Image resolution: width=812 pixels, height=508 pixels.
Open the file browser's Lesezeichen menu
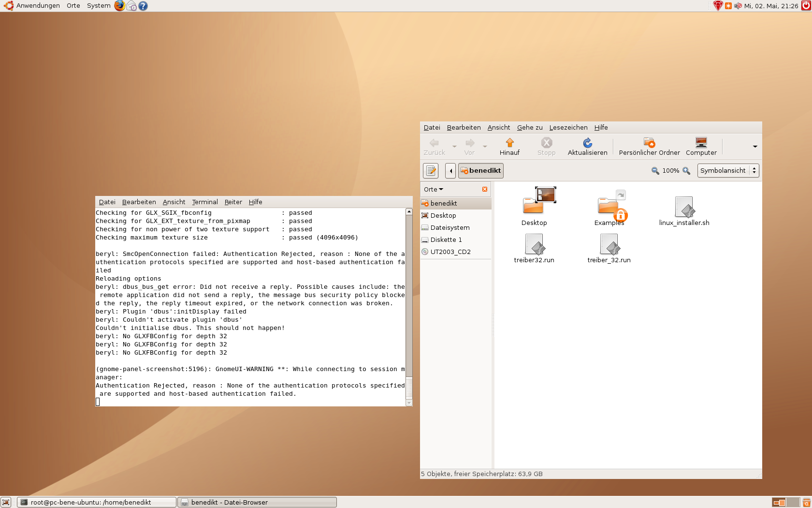(568, 128)
